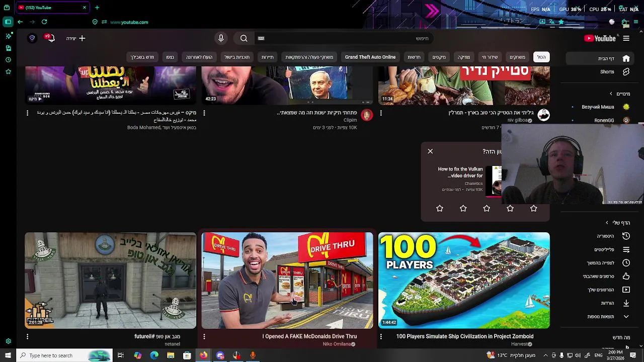The image size is (644, 362).
Task: Open היסטוריה history in sidebar
Action: pyautogui.click(x=599, y=236)
